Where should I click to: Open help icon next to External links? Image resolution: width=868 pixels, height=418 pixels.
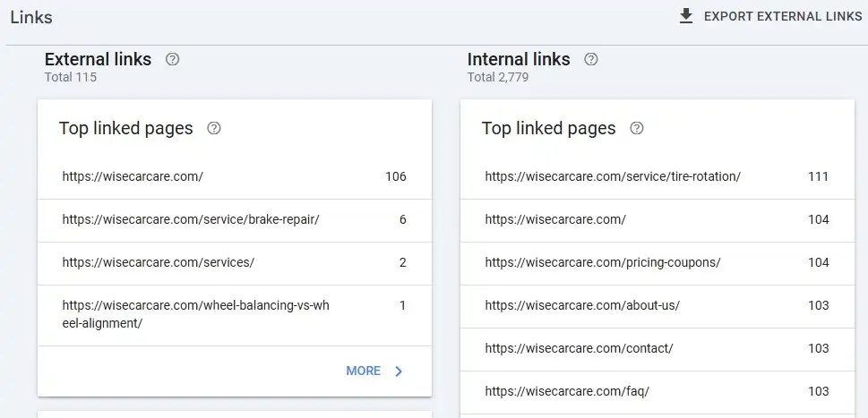click(x=173, y=59)
